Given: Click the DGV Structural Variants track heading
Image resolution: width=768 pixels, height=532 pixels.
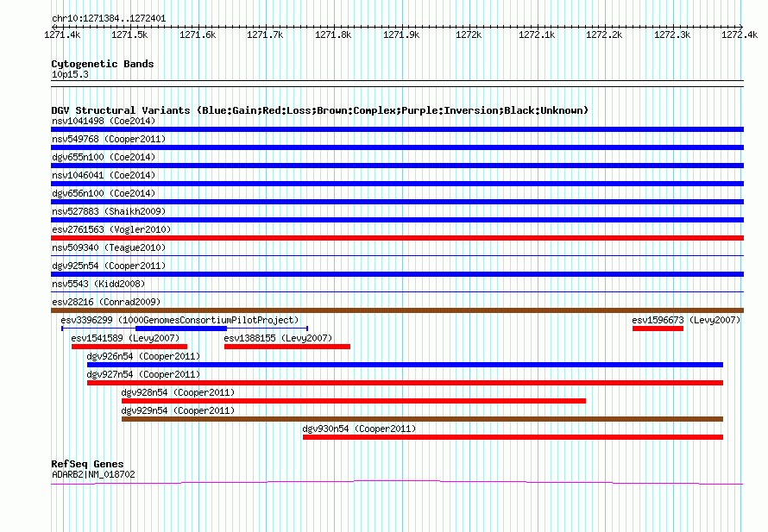Looking at the screenshot, I should [x=320, y=110].
